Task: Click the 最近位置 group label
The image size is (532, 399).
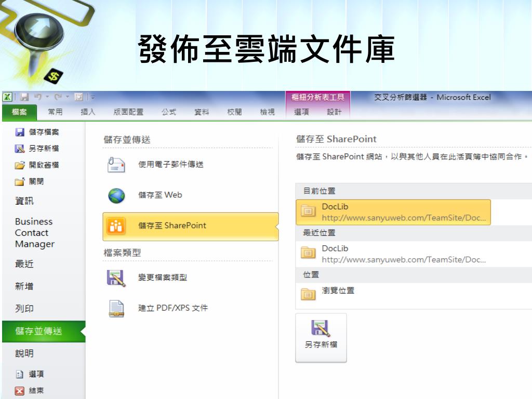Action: pos(319,233)
